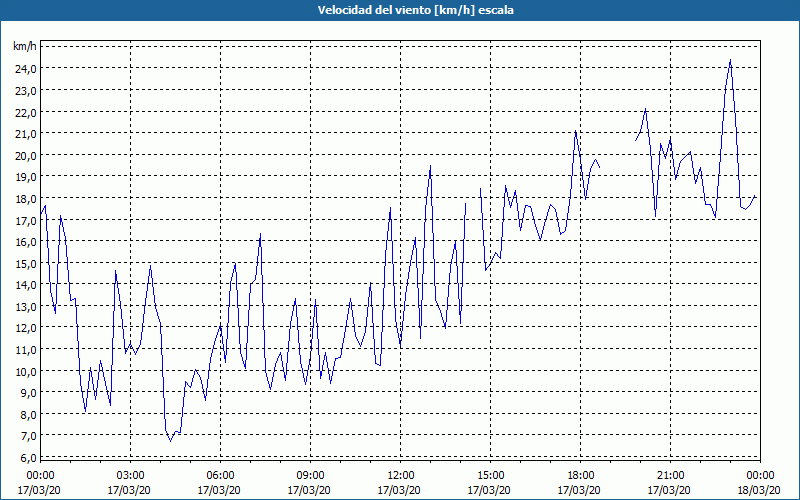Viewport: 800px width, 500px height.
Task: Click the 19,0 y-axis value
Action: coord(25,177)
